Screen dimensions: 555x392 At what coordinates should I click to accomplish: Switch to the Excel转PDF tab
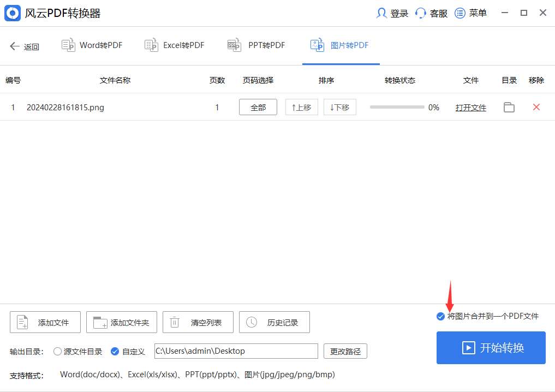point(174,45)
